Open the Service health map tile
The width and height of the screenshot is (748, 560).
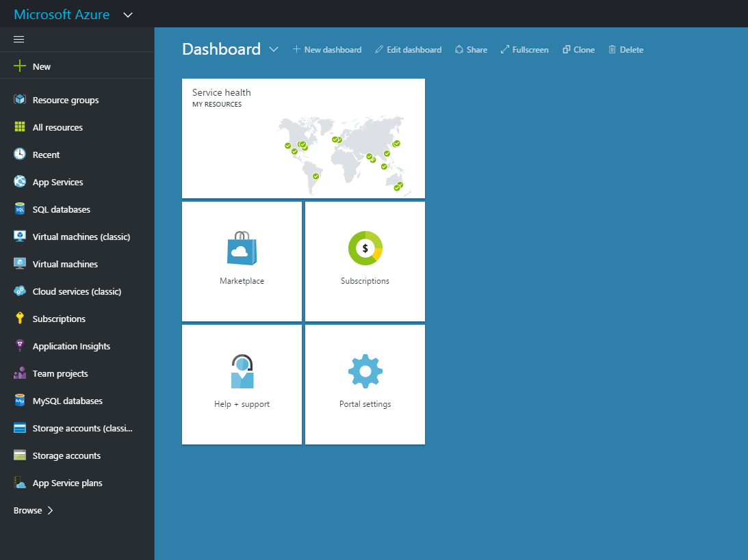tap(303, 138)
